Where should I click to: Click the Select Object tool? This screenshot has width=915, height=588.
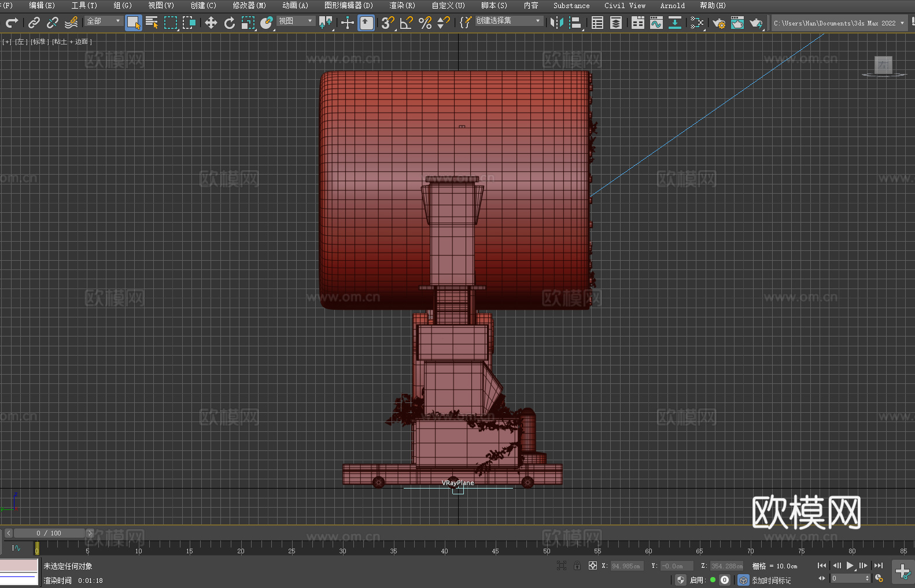pyautogui.click(x=134, y=23)
